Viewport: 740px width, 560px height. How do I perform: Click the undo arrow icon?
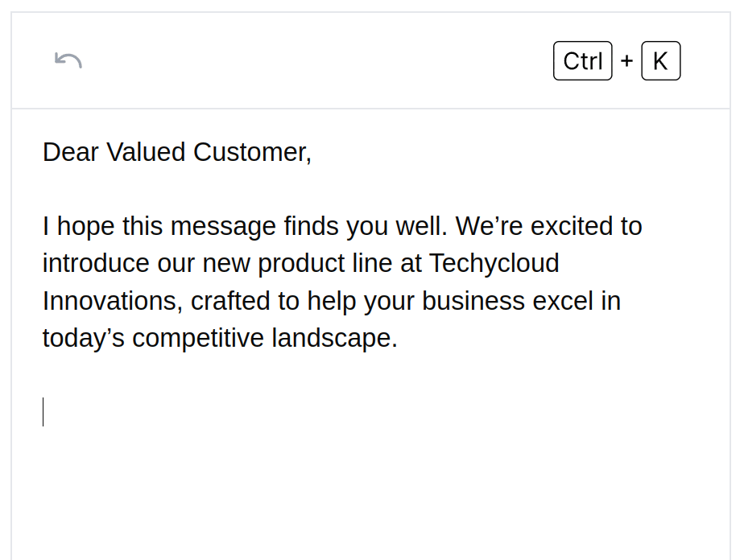point(68,60)
